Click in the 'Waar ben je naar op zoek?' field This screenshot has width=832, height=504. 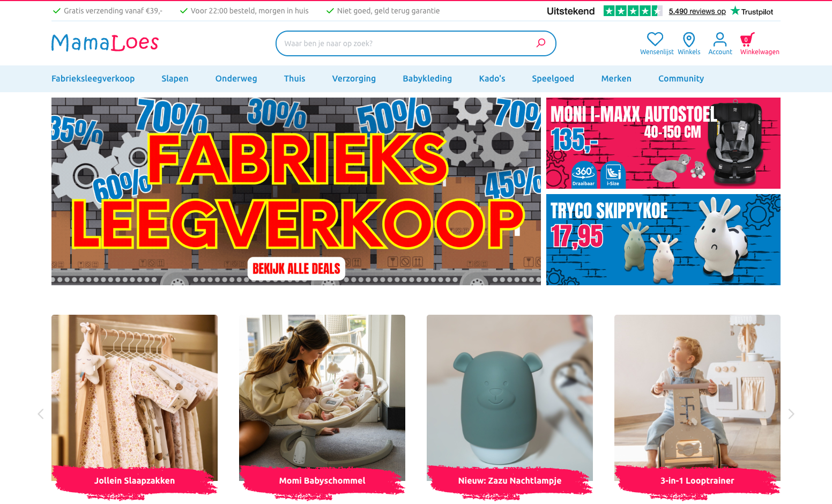click(407, 43)
